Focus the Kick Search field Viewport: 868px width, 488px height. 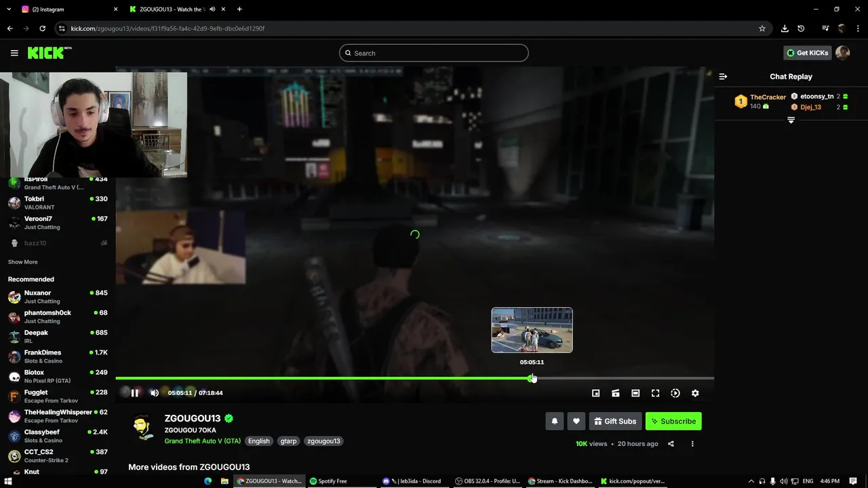click(x=434, y=53)
